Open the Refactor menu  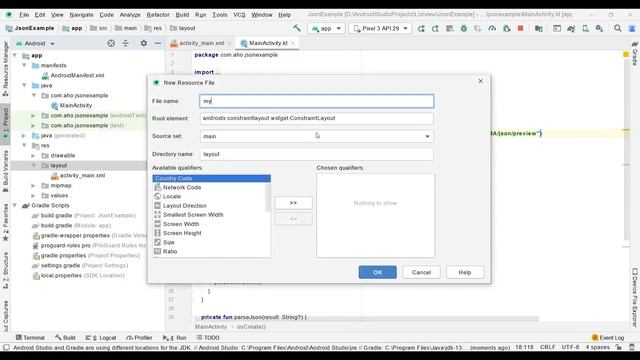click(158, 15)
